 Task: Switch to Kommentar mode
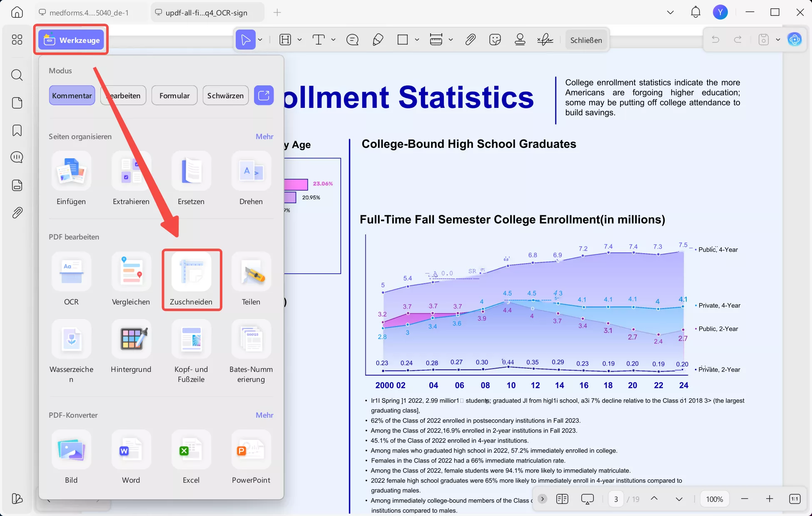(x=72, y=95)
